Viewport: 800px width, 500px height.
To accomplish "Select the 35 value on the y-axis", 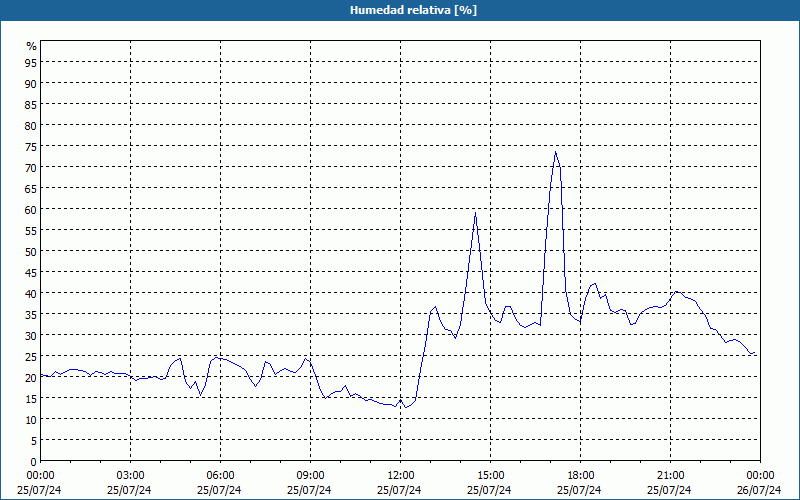I will click(x=31, y=314).
